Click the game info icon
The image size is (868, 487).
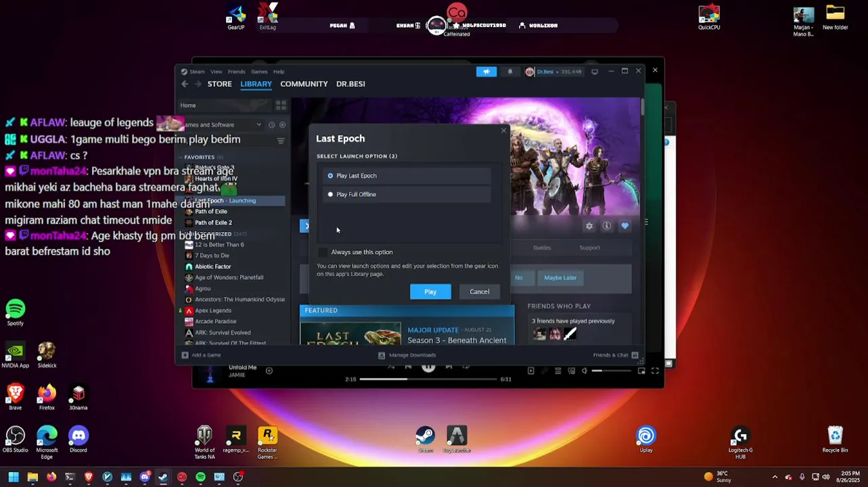(x=607, y=226)
